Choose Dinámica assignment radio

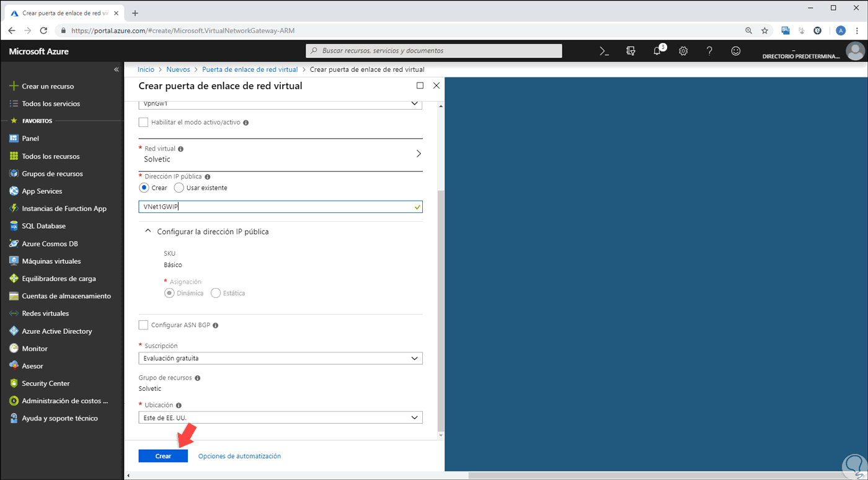tap(169, 293)
